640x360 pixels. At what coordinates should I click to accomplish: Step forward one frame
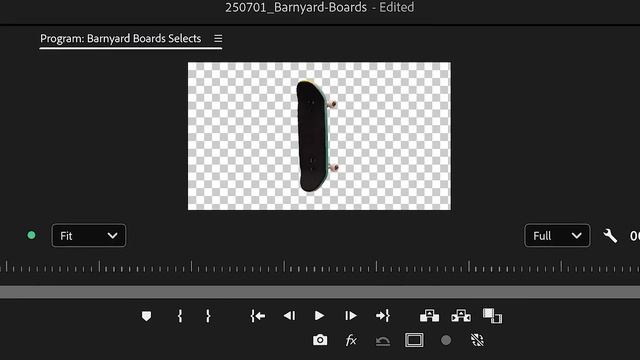click(x=351, y=316)
